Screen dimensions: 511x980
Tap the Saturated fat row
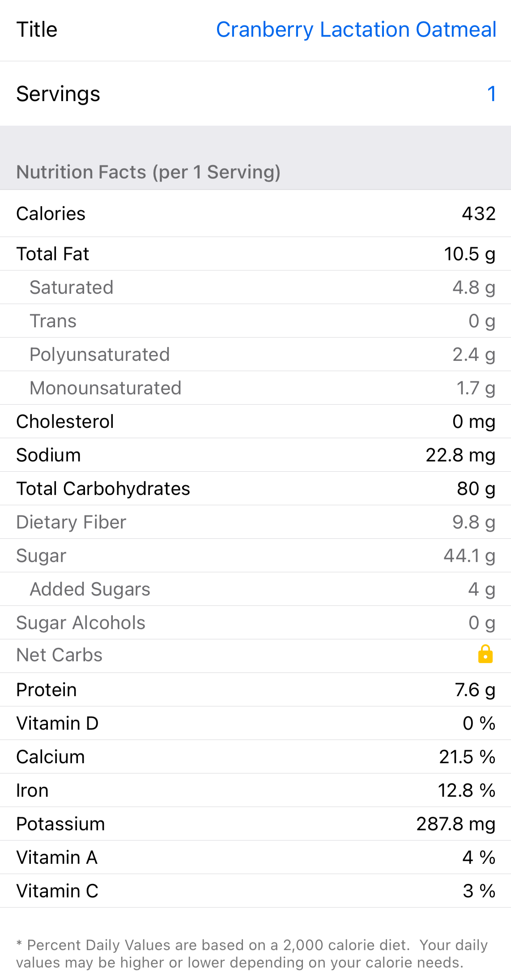(x=255, y=287)
